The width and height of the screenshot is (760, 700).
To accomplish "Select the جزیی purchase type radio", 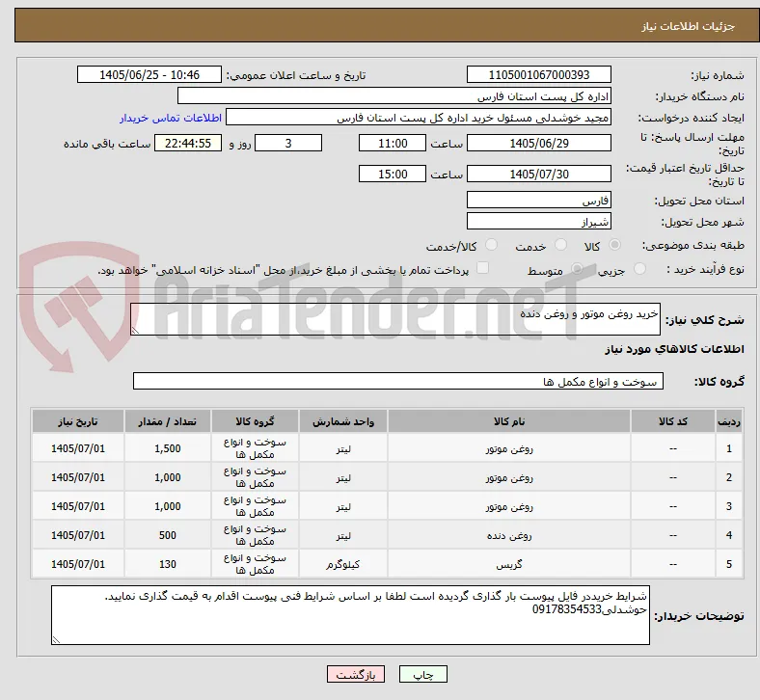I will (x=639, y=269).
